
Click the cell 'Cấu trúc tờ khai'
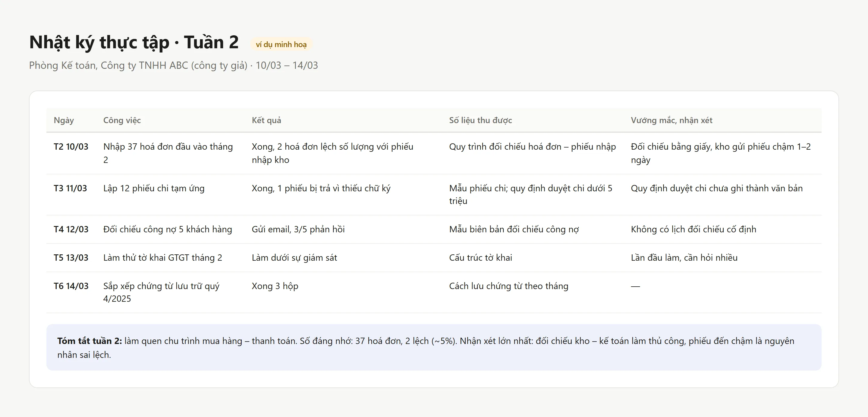coord(480,258)
